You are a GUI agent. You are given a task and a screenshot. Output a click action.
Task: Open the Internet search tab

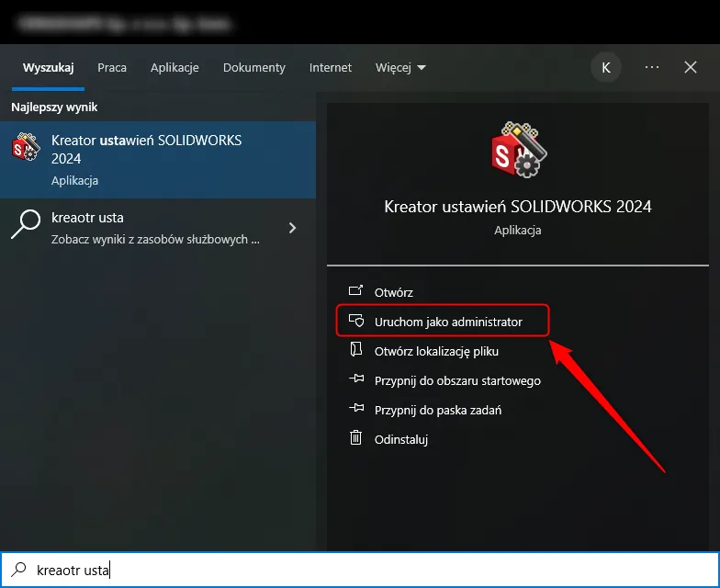(x=331, y=68)
